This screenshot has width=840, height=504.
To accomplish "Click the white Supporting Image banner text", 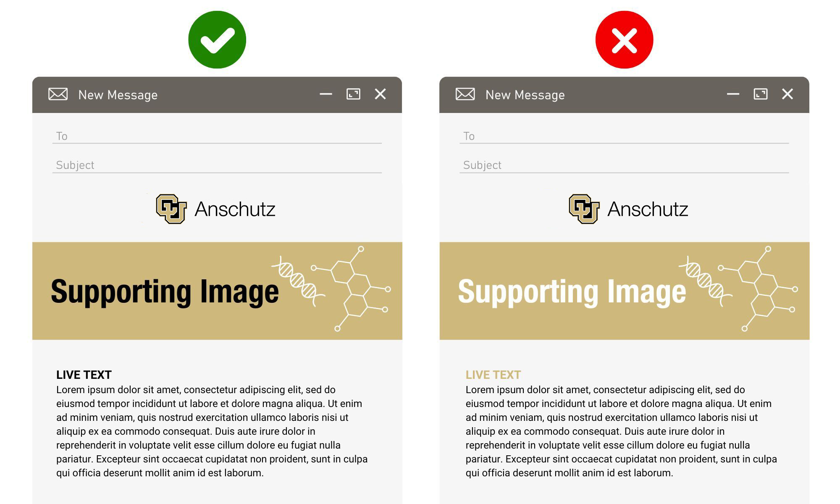I will (572, 291).
